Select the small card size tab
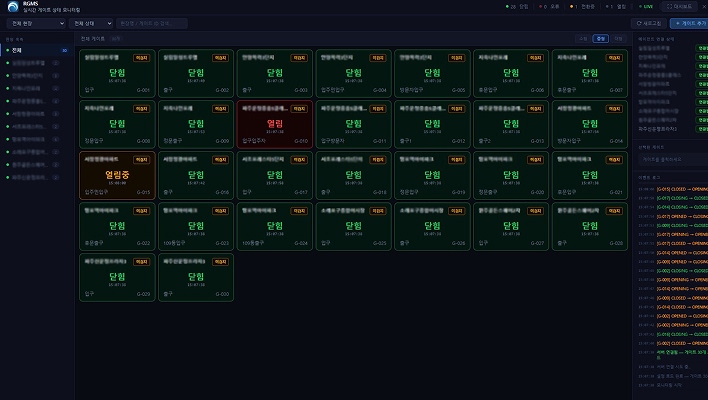The width and height of the screenshot is (708, 400). (x=583, y=39)
